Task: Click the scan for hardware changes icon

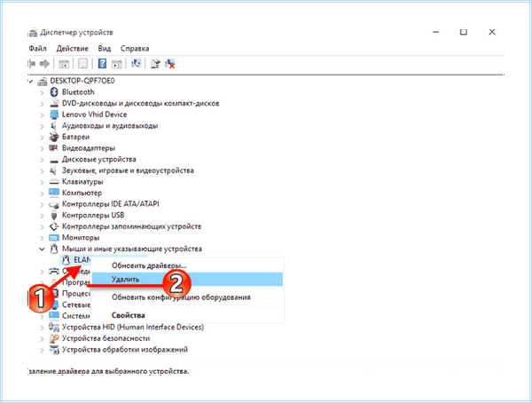Action: [136, 64]
